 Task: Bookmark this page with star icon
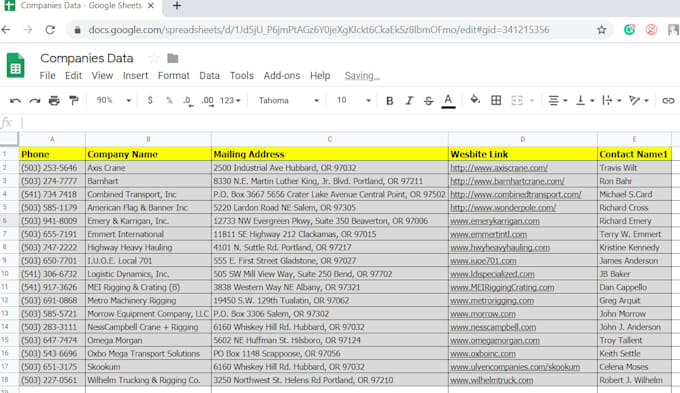602,29
